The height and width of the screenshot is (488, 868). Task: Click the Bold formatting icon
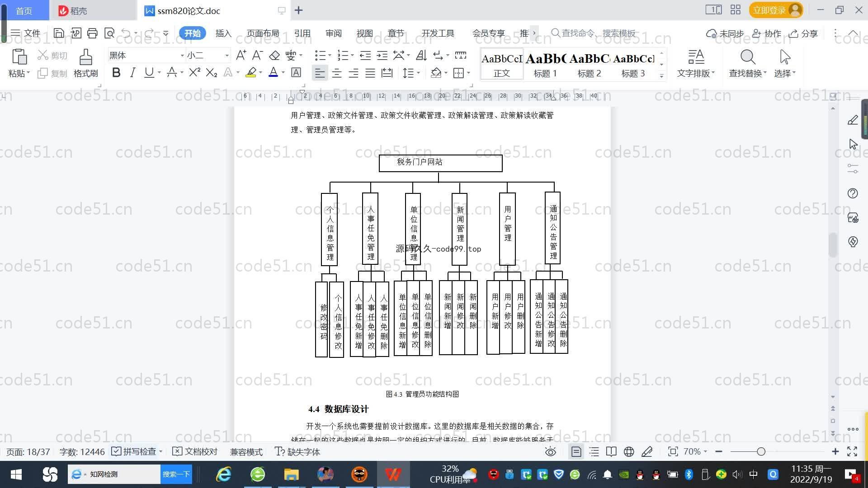tap(116, 73)
